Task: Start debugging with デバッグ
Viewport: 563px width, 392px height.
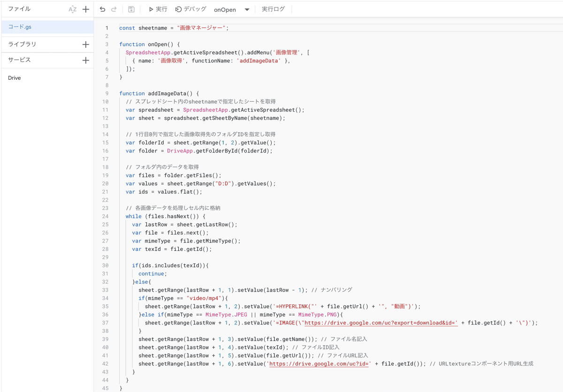Action: (191, 9)
